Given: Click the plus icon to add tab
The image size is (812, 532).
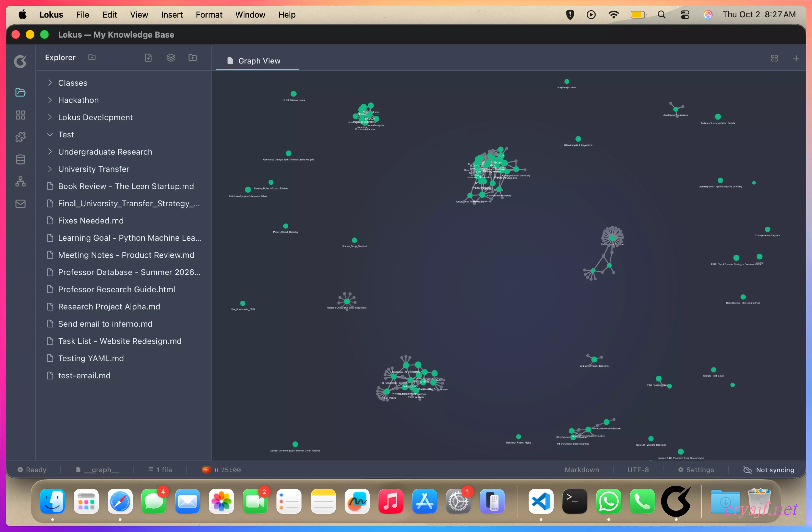Looking at the screenshot, I should [x=796, y=59].
